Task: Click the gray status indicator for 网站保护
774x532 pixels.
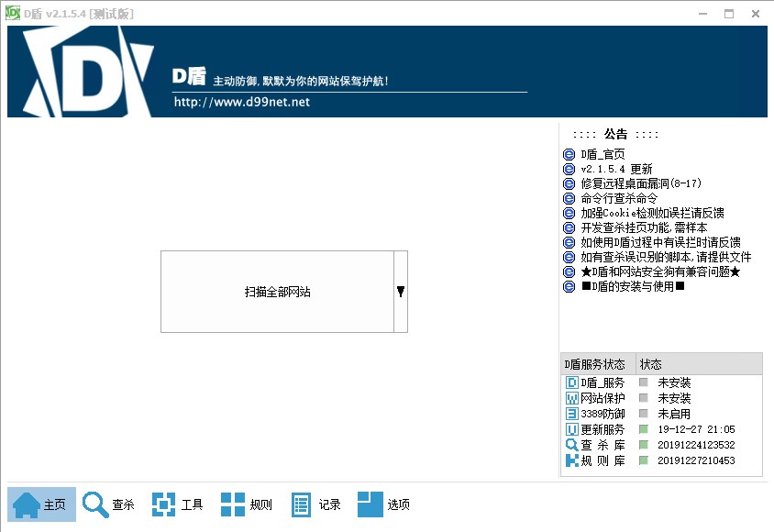Action: 643,398
